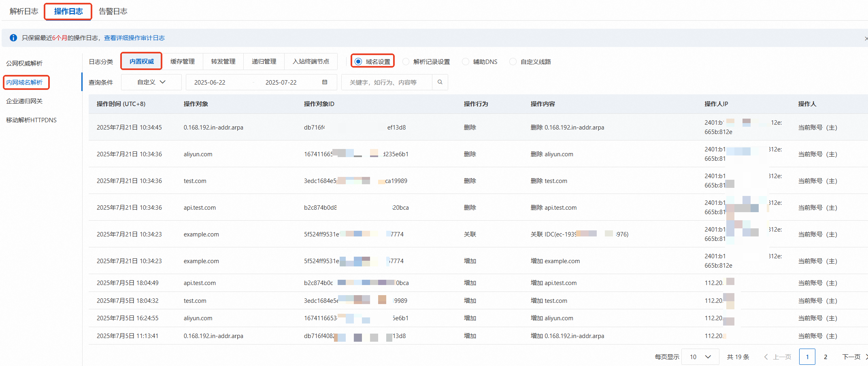Click the 删除 test.com content cell
The width and height of the screenshot is (868, 366).
point(549,181)
